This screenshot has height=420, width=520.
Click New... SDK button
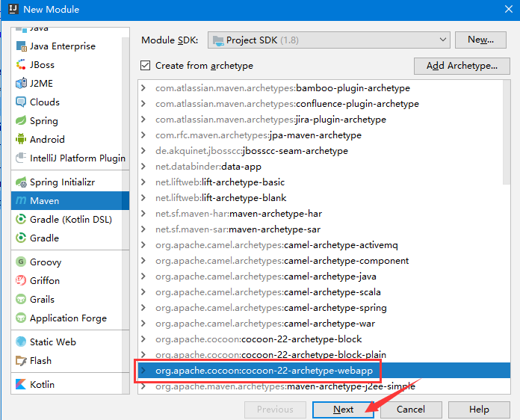(x=480, y=40)
